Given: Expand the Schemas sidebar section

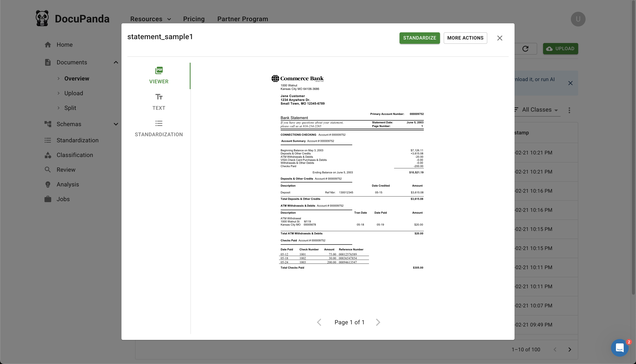Looking at the screenshot, I should pyautogui.click(x=116, y=124).
